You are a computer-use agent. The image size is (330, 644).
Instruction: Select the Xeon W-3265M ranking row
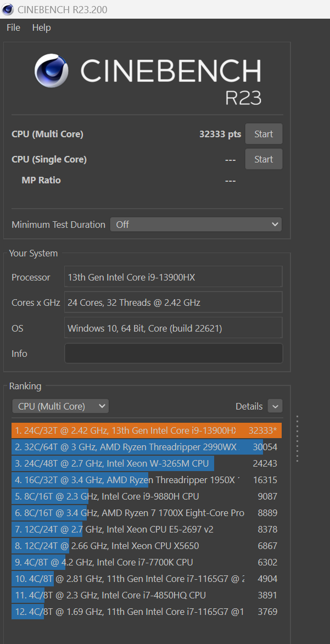tap(146, 464)
